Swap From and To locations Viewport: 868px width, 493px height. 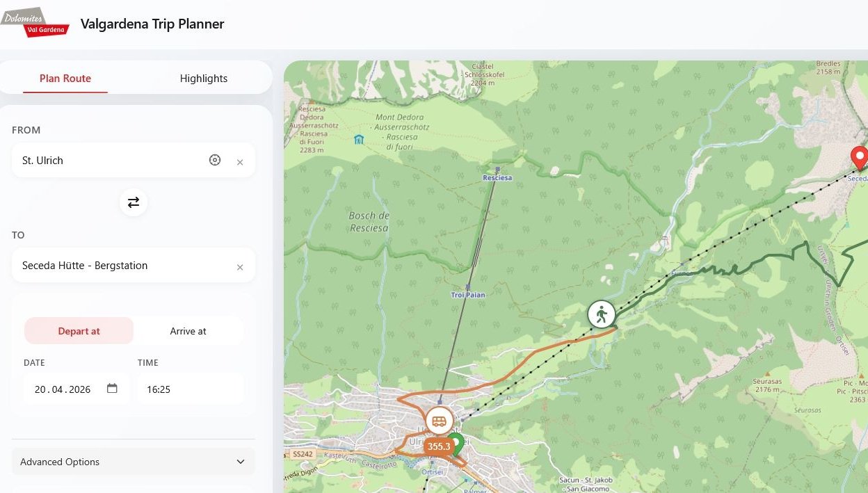[134, 202]
